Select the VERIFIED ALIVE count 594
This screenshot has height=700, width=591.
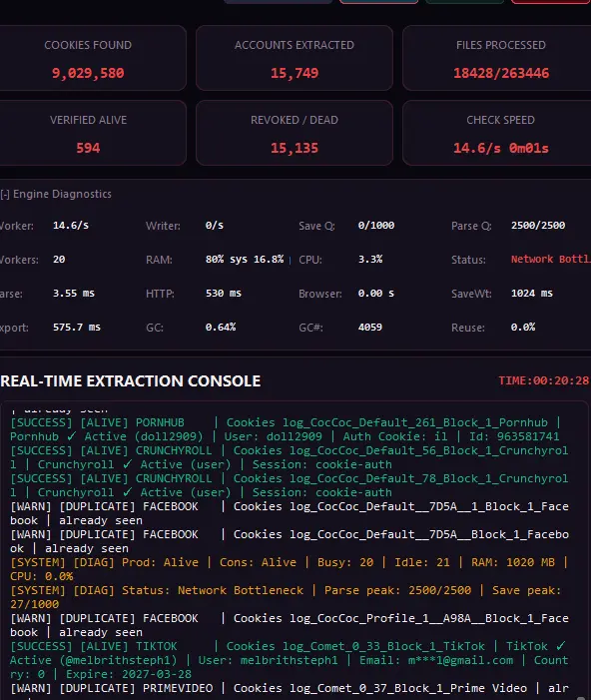tap(88, 148)
